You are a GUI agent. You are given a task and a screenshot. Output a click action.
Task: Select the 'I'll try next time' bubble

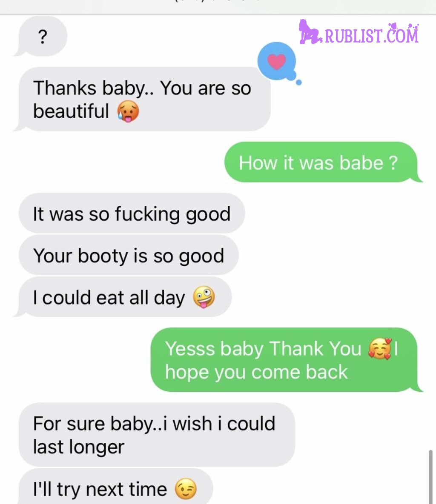(x=116, y=487)
